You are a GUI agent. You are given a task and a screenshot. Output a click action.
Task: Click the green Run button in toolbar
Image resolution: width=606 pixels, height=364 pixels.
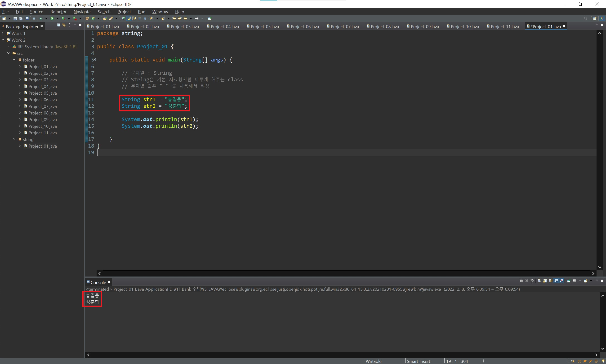pos(52,18)
